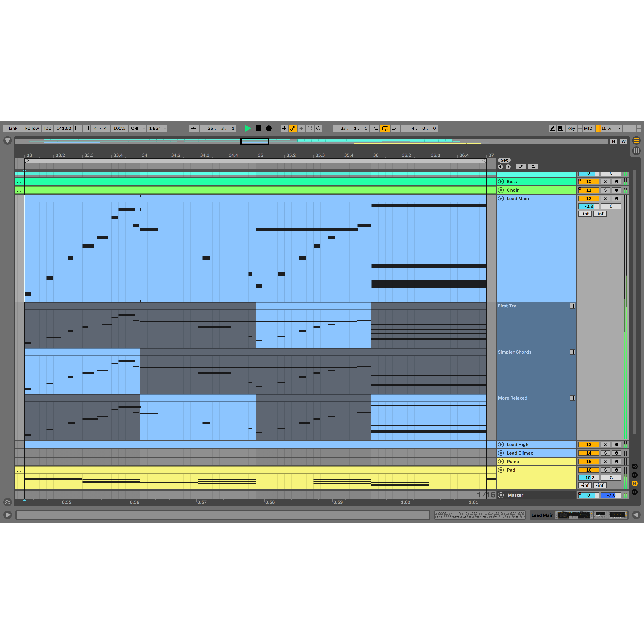Enable Draw Mode pencil icon
Image resolution: width=644 pixels, height=644 pixels.
click(552, 128)
